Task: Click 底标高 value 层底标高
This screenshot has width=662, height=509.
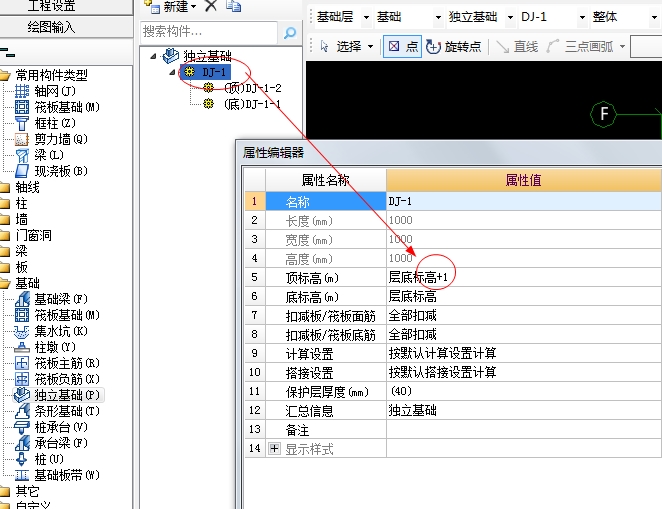Action: 524,296
